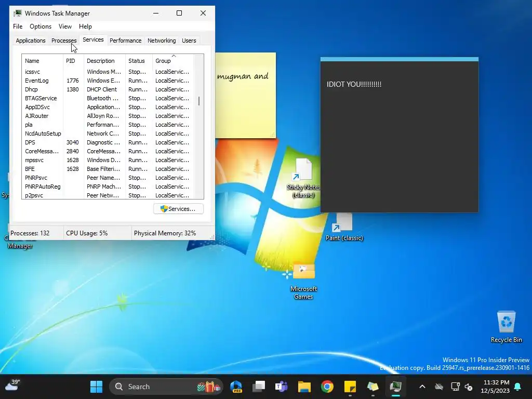This screenshot has width=532, height=399.
Task: Open Microsoft Edge PRE from the taskbar
Action: pos(236,387)
